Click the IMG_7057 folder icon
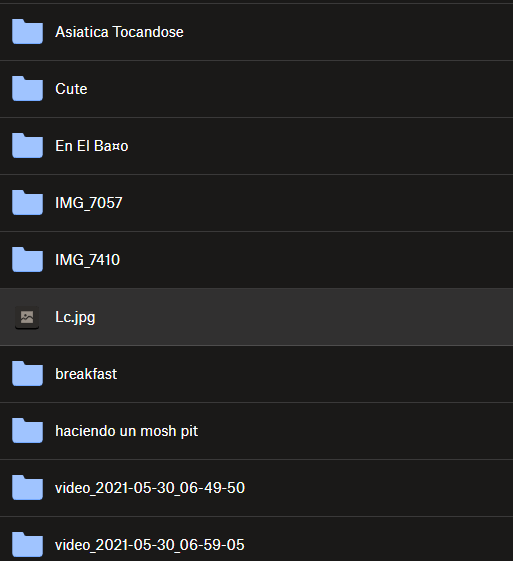The image size is (513, 561). [x=27, y=203]
